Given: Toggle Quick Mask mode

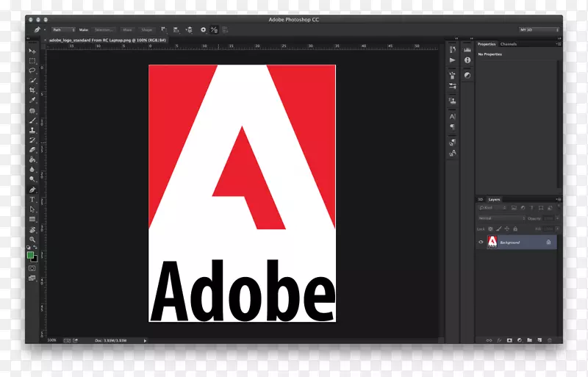Looking at the screenshot, I should pyautogui.click(x=32, y=268).
